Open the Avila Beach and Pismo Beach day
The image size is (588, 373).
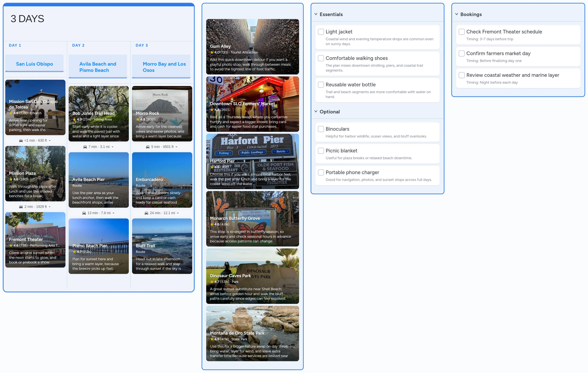pos(98,67)
